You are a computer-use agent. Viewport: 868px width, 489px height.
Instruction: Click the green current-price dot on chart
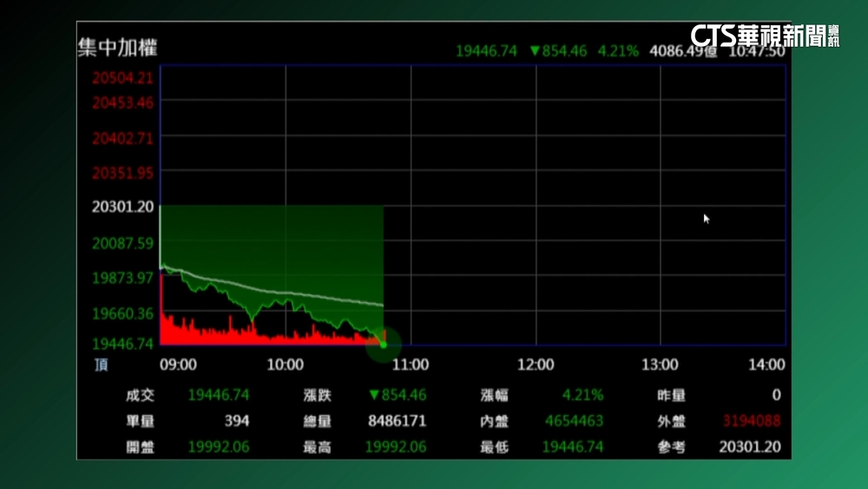pos(383,345)
